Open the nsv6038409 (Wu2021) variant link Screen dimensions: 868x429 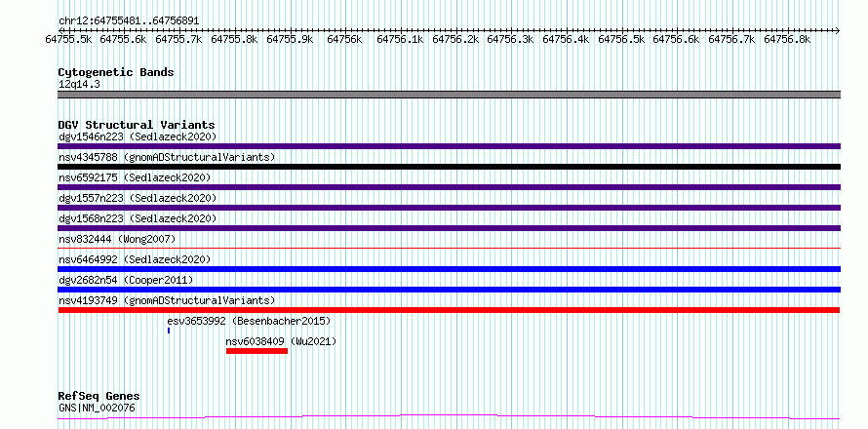point(281,341)
